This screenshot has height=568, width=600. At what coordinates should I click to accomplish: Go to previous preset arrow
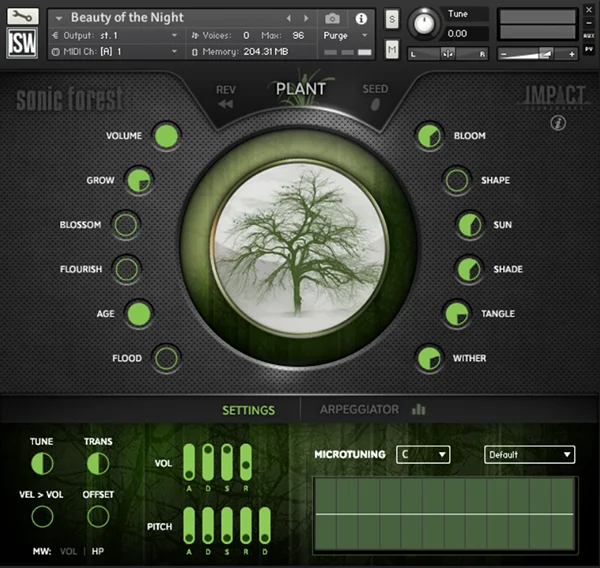coord(289,18)
